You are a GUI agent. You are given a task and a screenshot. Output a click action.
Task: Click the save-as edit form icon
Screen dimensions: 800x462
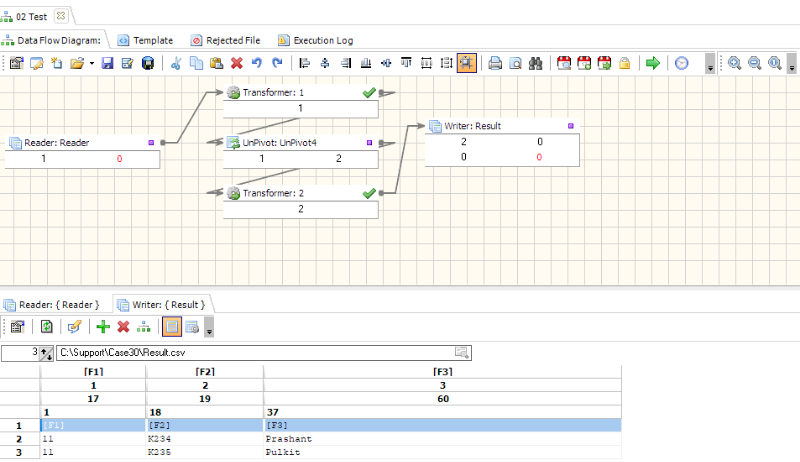128,63
